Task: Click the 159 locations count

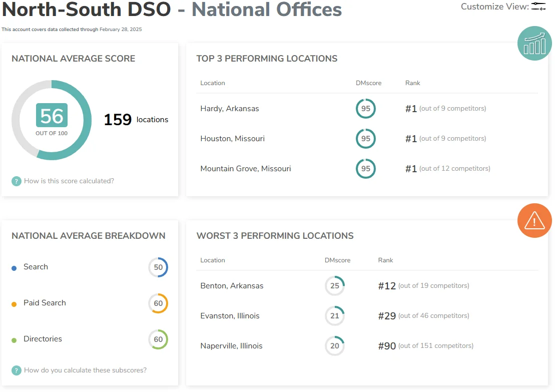Action: [136, 120]
